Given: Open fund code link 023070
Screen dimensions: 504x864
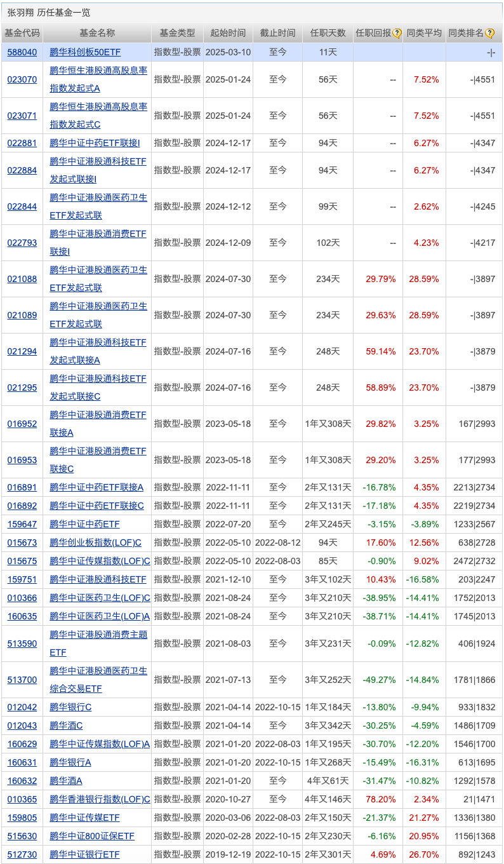Looking at the screenshot, I should 22,79.
